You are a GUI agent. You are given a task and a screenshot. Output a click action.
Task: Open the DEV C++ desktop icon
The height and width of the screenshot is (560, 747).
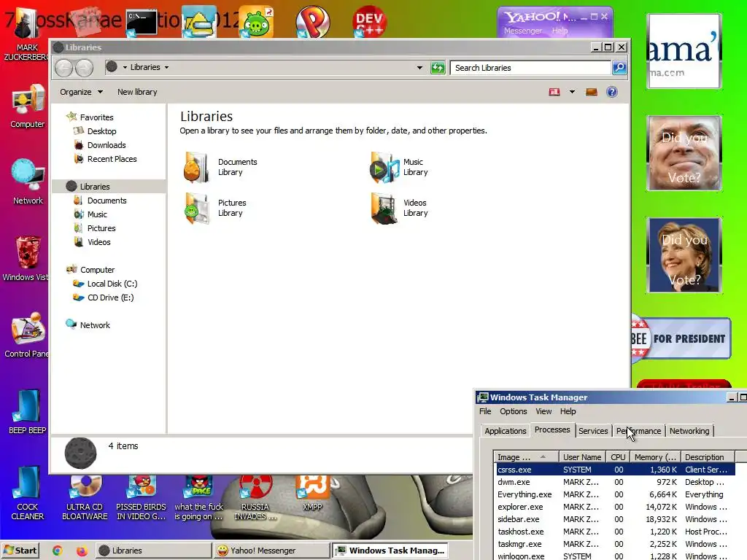369,21
